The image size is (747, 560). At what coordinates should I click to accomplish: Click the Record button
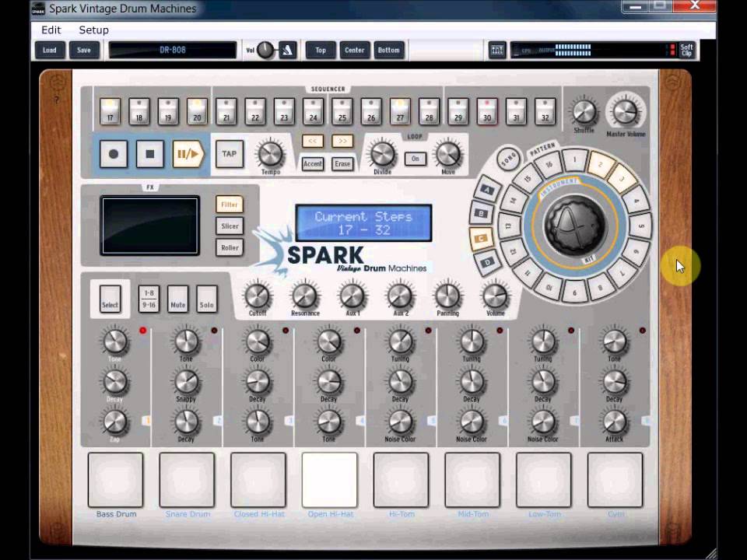tap(114, 154)
